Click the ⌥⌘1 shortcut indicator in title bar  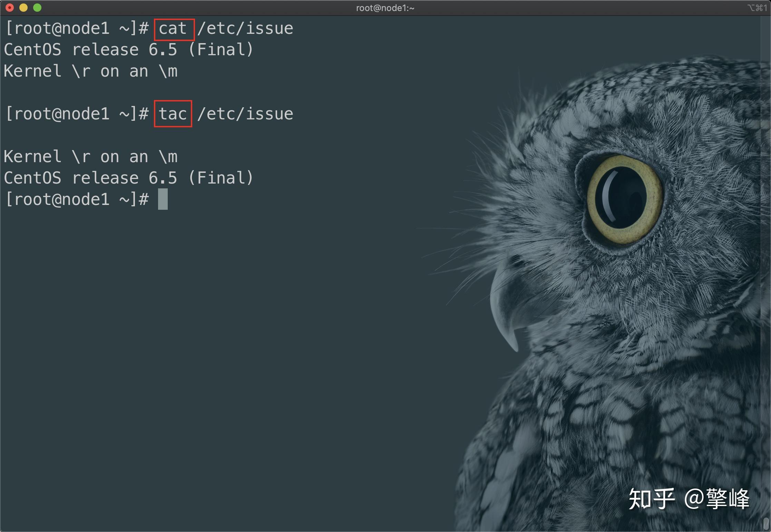coord(757,8)
